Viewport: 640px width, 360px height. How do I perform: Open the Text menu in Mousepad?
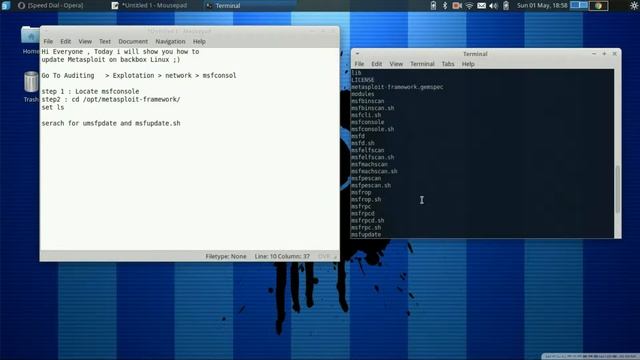pos(104,41)
